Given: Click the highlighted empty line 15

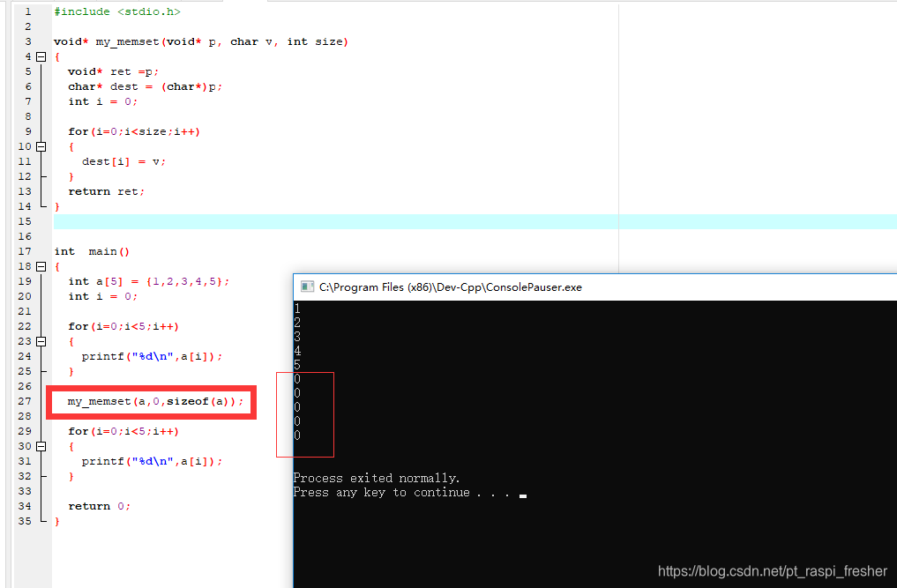Looking at the screenshot, I should click(x=475, y=221).
